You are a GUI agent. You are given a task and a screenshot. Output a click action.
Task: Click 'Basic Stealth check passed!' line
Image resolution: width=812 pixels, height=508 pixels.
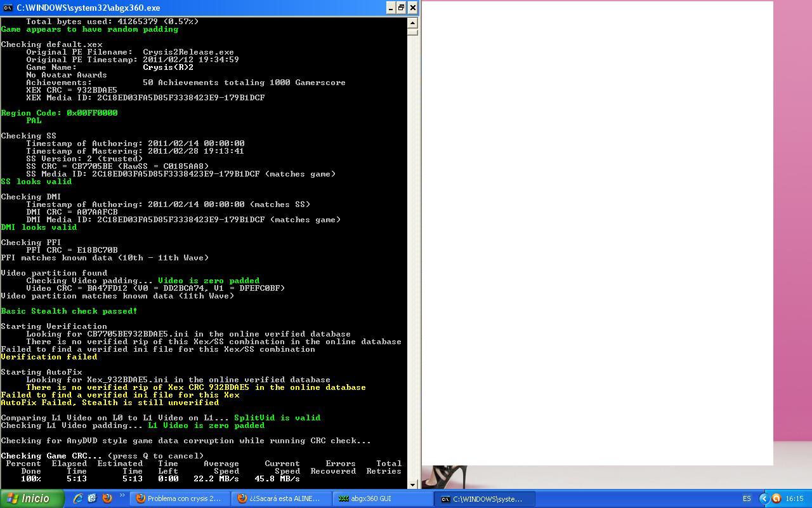[69, 311]
